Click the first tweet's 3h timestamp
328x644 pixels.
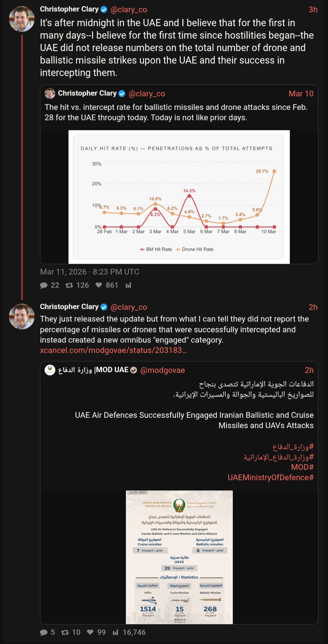tap(313, 10)
